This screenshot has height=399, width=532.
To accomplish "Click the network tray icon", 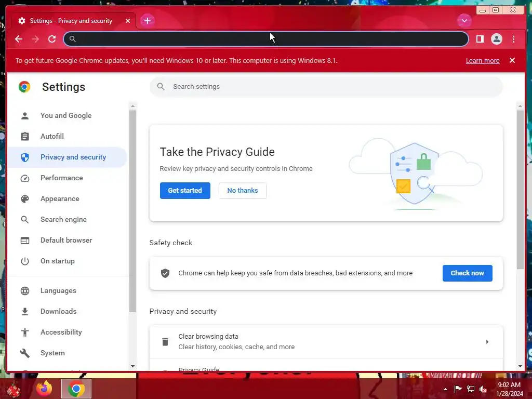I will click(471, 389).
